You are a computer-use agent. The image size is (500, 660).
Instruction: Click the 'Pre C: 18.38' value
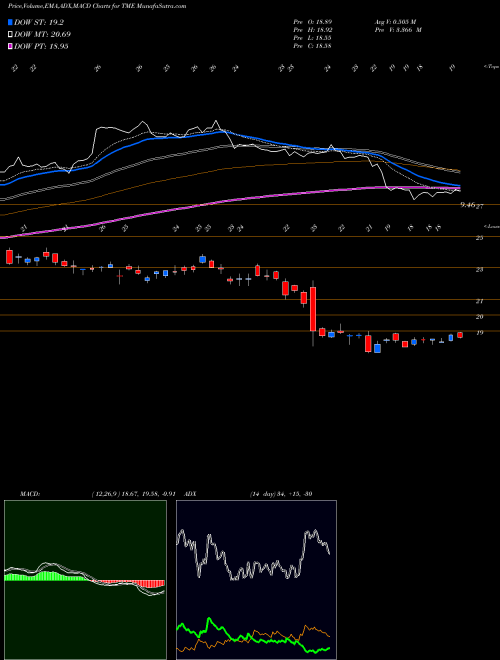tap(313, 46)
